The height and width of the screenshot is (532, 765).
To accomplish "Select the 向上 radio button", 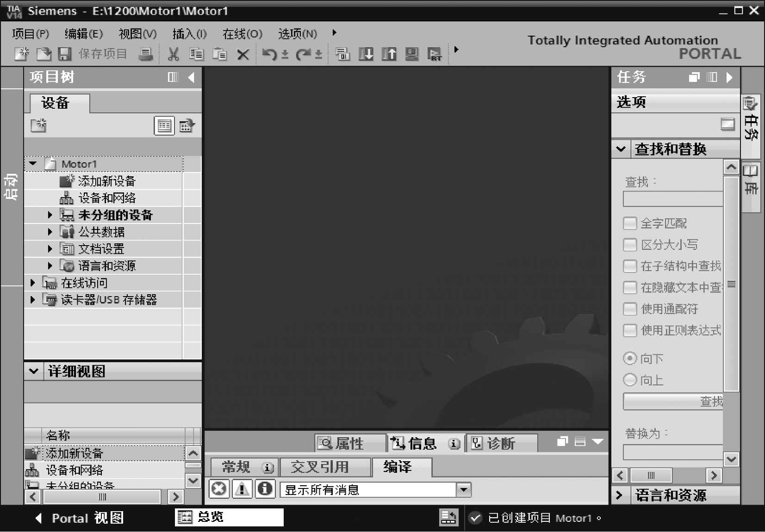I will tap(630, 380).
